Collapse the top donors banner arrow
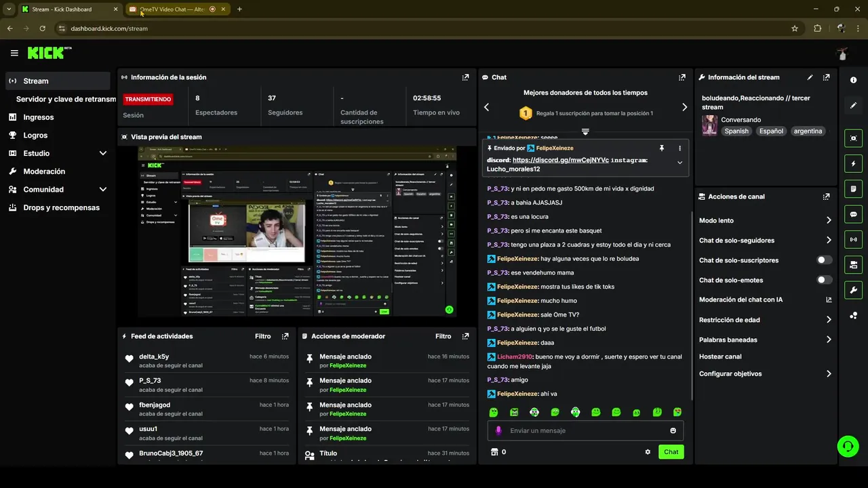Image resolution: width=868 pixels, height=488 pixels. click(585, 131)
